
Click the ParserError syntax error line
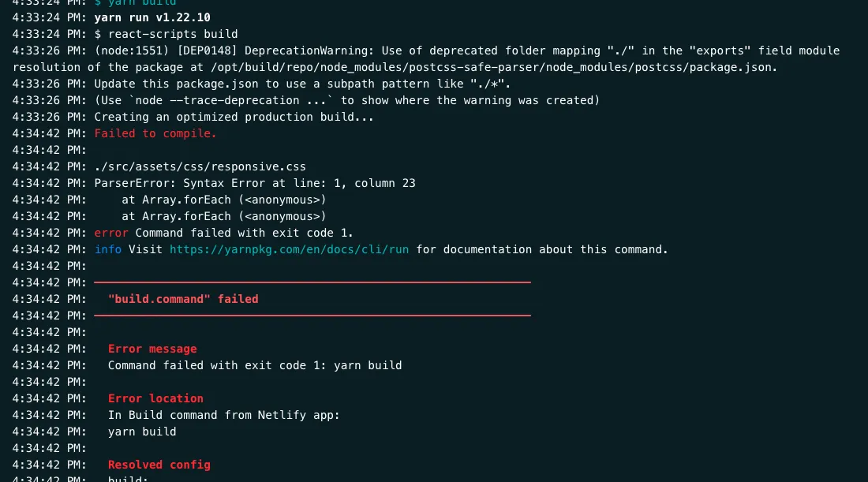tap(255, 183)
